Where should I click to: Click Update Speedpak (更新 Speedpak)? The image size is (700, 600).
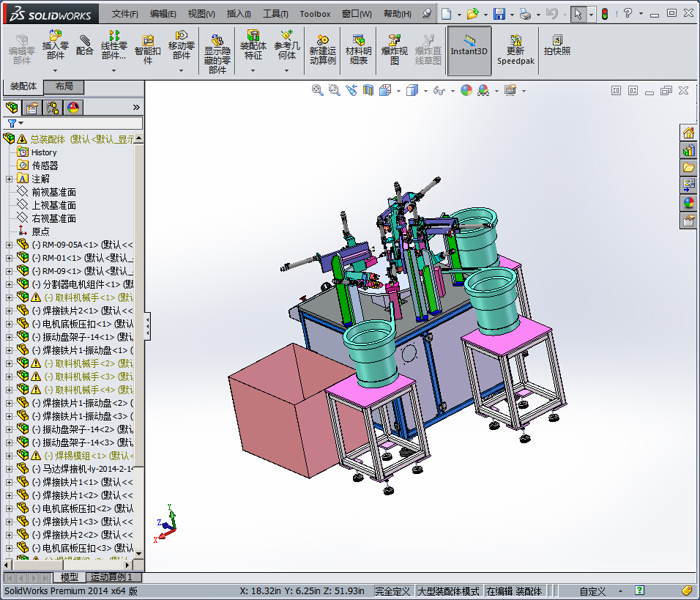click(515, 50)
